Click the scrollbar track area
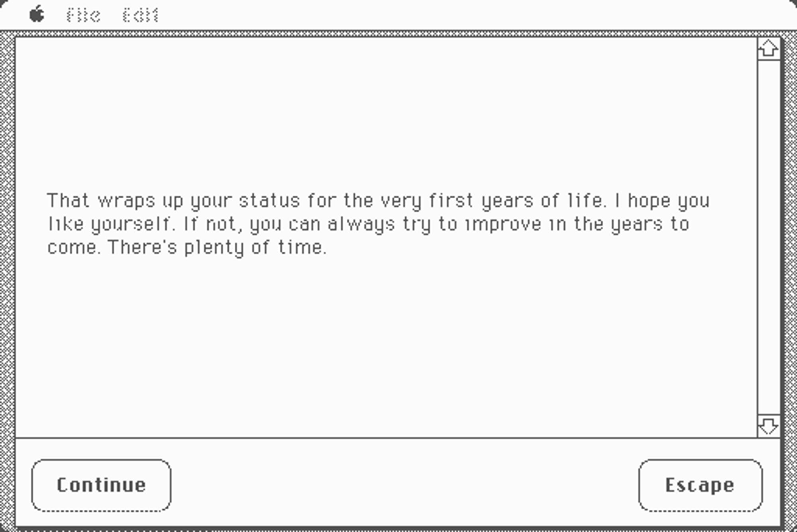The height and width of the screenshot is (532, 797). click(769, 237)
